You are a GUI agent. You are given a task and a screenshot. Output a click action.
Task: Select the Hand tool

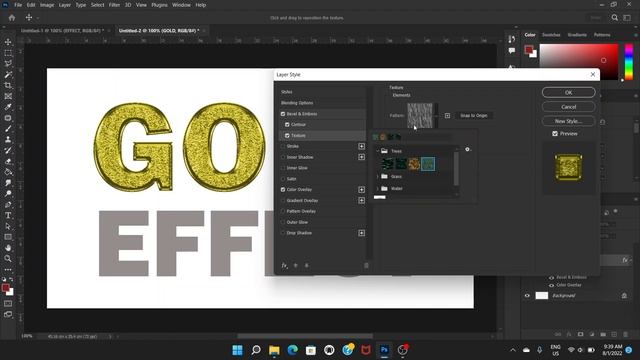(x=8, y=248)
